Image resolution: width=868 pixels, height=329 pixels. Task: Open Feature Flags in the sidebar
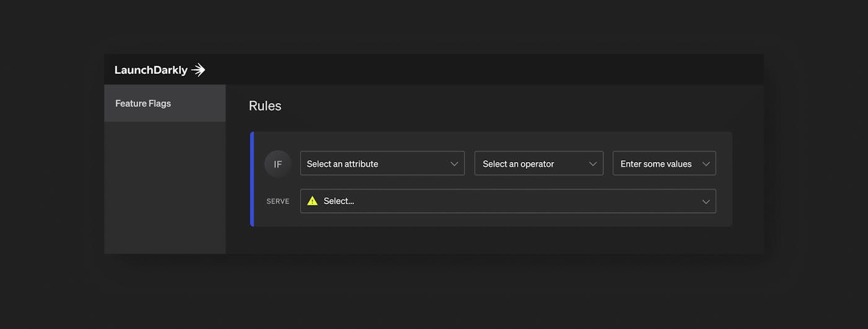[143, 104]
